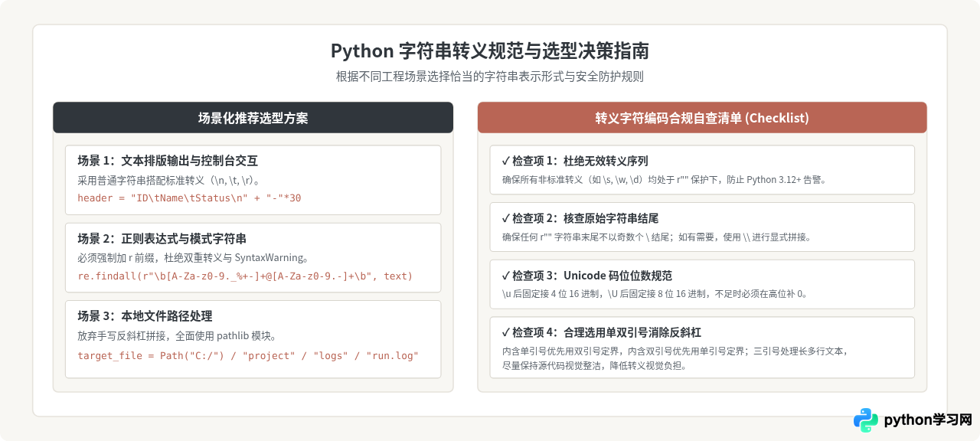The height and width of the screenshot is (441, 980).
Task: Select 场景 3：本地文件路径处理 heading
Action: point(145,315)
